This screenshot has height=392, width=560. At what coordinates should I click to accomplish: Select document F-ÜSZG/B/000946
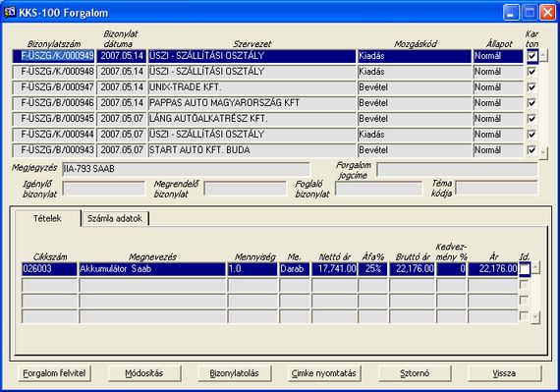click(54, 103)
